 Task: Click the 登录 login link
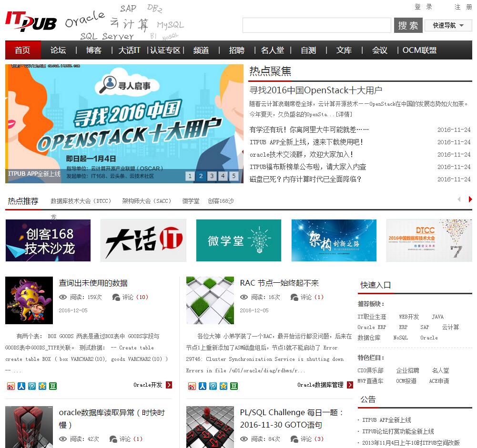coord(423,7)
